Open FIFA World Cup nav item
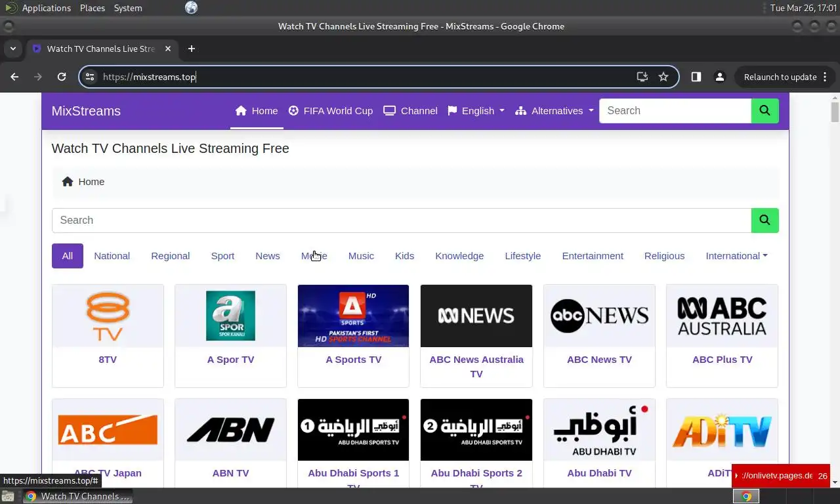Screen dimensions: 840x504 click(x=331, y=111)
